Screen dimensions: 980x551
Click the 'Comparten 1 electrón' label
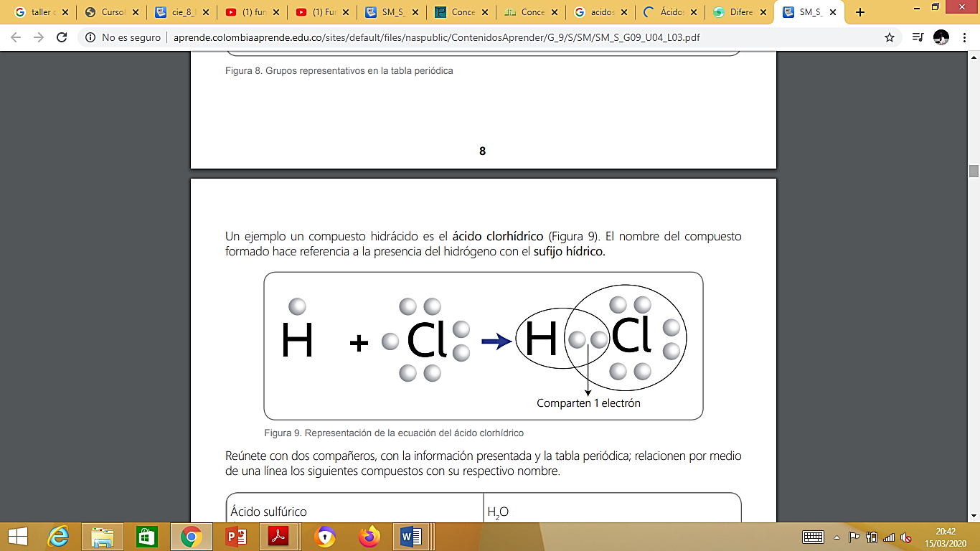[x=588, y=403]
